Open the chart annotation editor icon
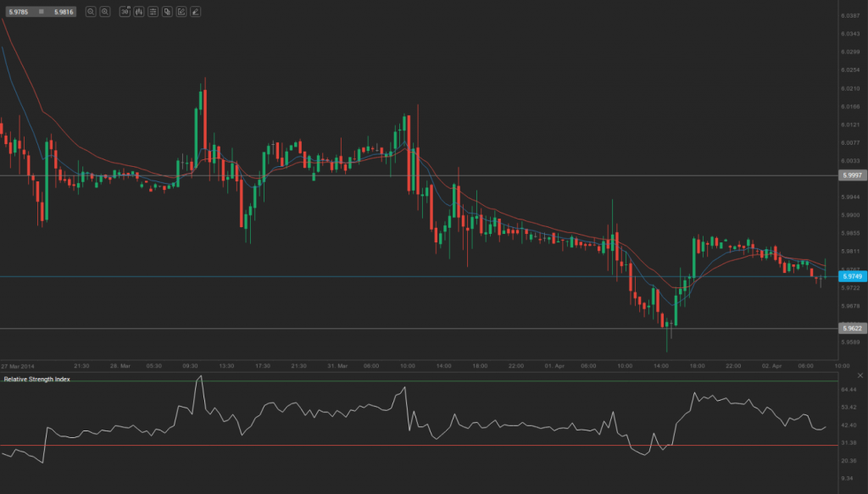The height and width of the screenshot is (494, 868). point(182,12)
